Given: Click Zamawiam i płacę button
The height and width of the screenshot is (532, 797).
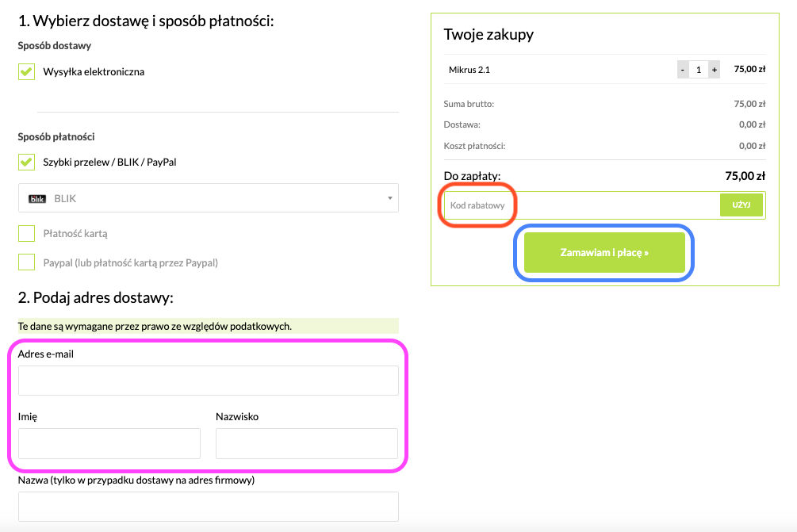Looking at the screenshot, I should tap(604, 253).
